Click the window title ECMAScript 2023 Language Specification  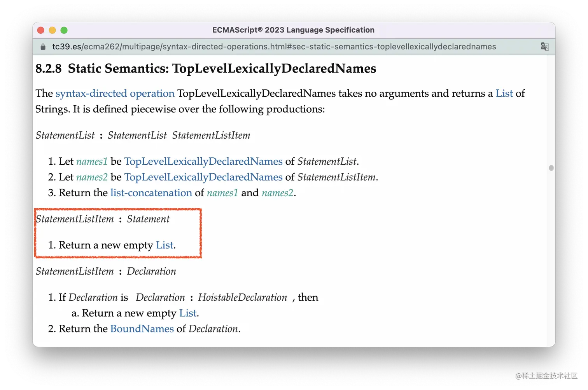pyautogui.click(x=293, y=30)
